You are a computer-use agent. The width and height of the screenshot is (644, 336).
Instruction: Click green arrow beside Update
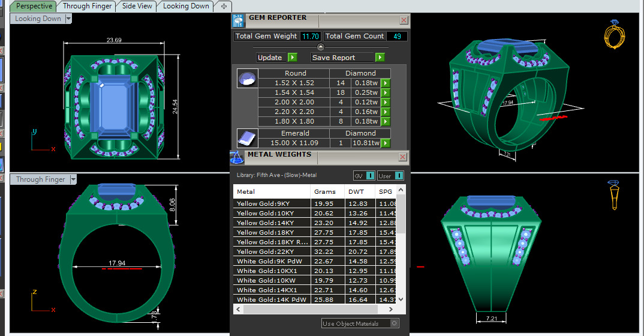[293, 58]
